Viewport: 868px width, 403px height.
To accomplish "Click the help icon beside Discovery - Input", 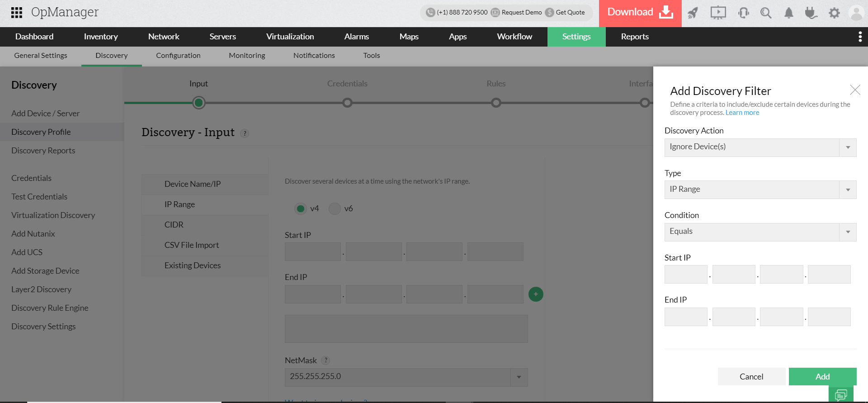I will (x=245, y=133).
